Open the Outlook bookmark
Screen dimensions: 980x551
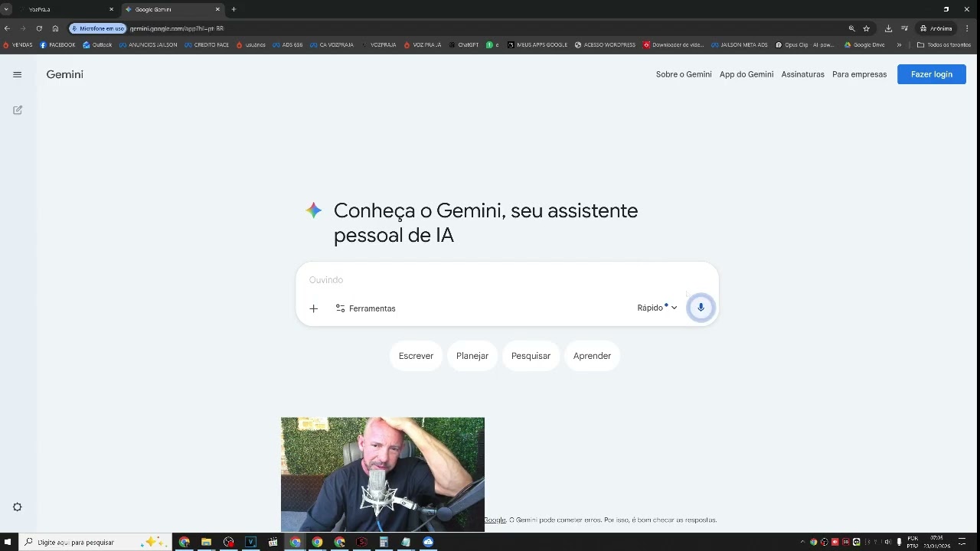coord(97,45)
